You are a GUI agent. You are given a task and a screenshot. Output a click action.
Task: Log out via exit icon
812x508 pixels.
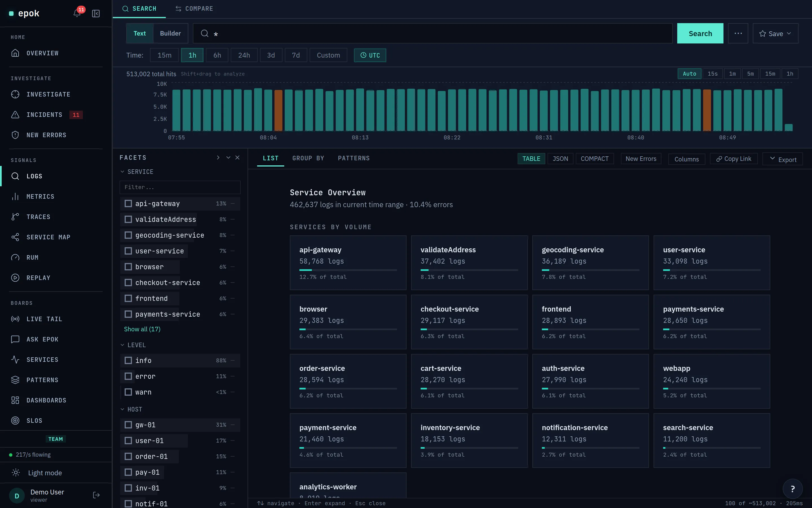coord(96,495)
